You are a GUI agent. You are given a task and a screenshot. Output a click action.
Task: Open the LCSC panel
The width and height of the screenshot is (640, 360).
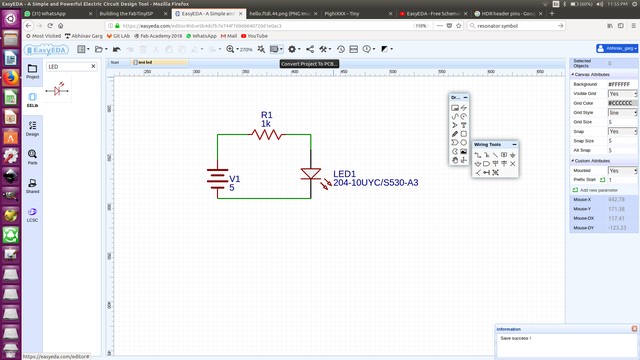33,215
